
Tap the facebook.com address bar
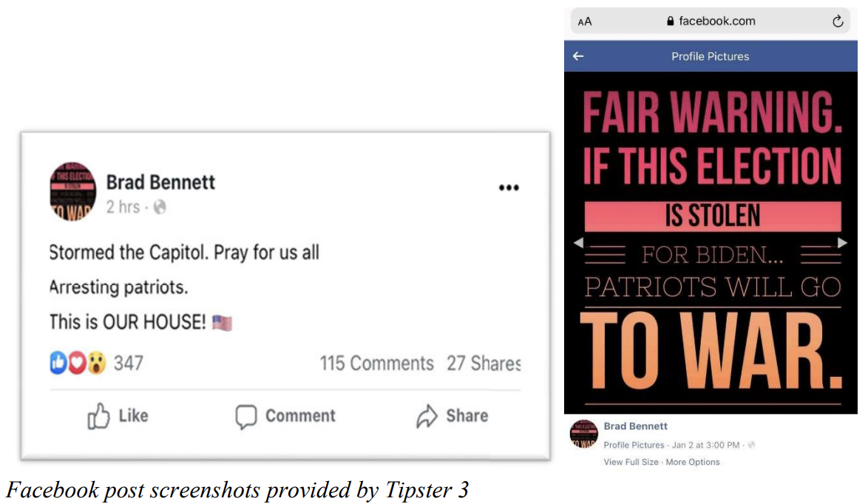(x=711, y=21)
